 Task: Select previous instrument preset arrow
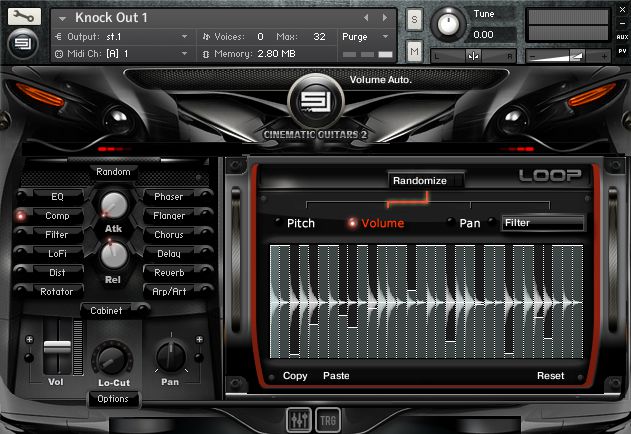[366, 18]
